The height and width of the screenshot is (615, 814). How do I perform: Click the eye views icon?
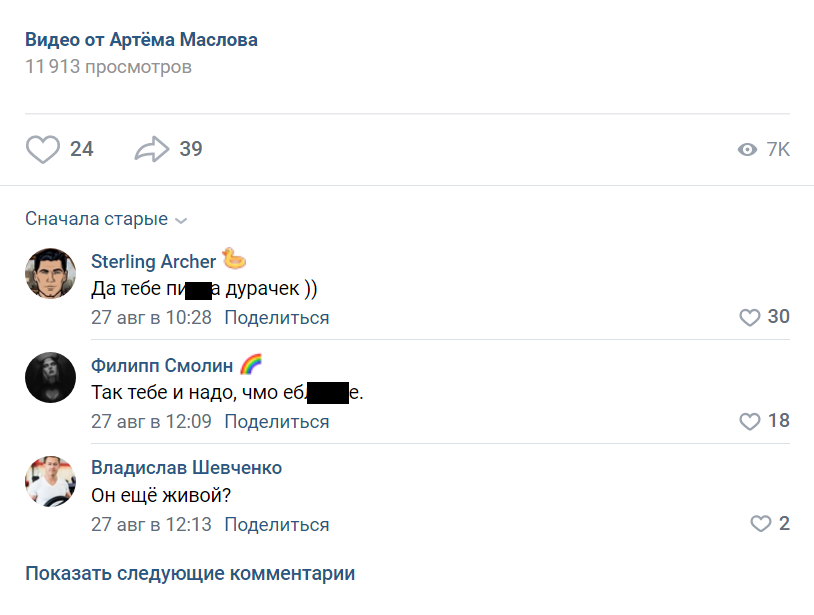coord(746,150)
